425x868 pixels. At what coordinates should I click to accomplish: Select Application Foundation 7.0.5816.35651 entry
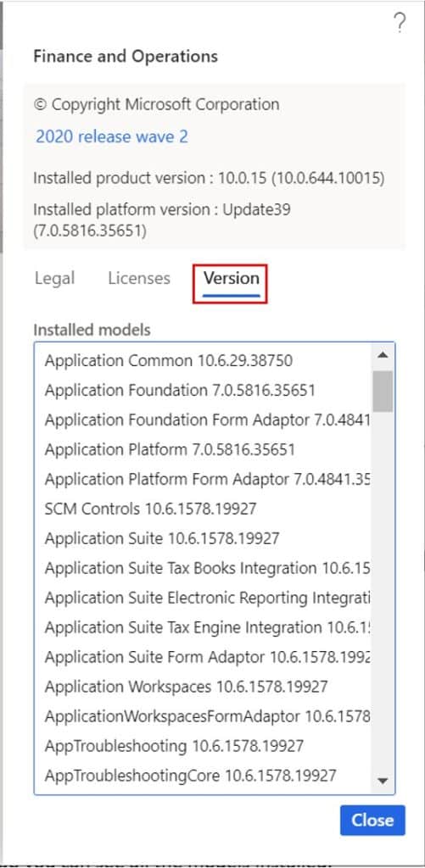pos(204,390)
